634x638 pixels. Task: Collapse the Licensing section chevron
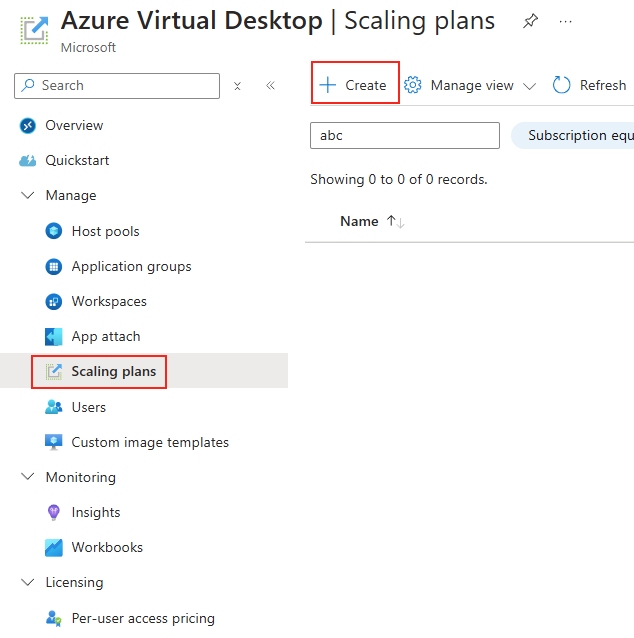27,582
